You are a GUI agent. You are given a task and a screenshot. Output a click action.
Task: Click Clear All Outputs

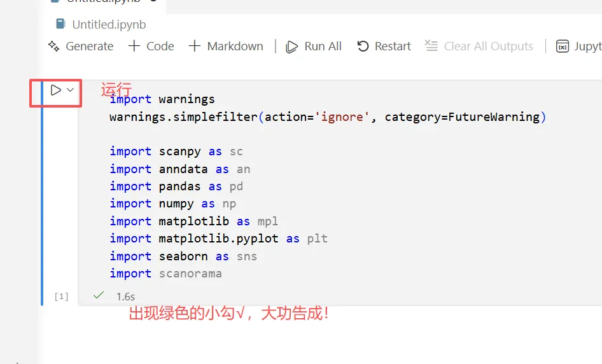coord(479,46)
